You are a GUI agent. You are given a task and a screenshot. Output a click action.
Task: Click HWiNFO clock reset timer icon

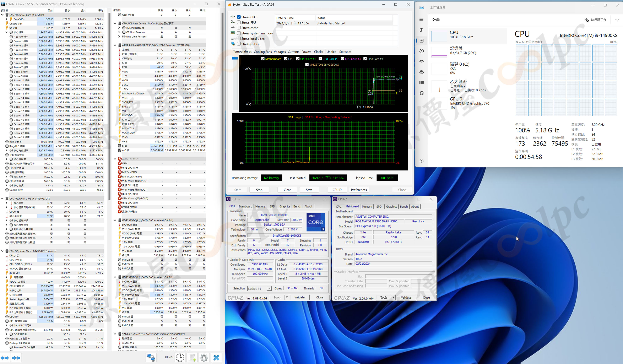[180, 358]
